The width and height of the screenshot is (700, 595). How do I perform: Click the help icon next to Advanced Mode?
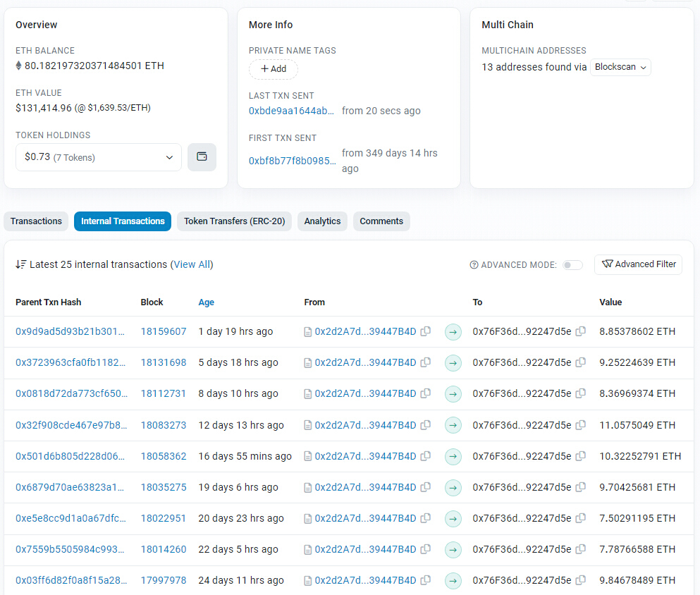(473, 264)
